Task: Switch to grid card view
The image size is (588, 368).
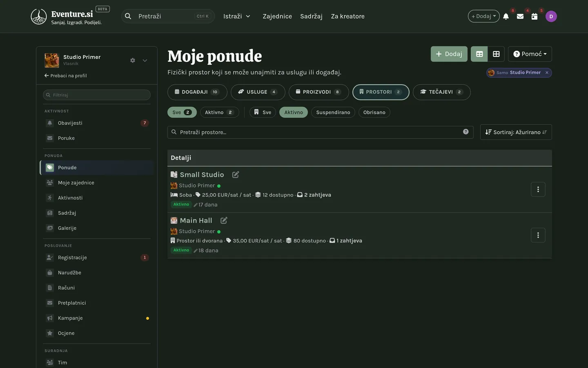Action: [496, 54]
